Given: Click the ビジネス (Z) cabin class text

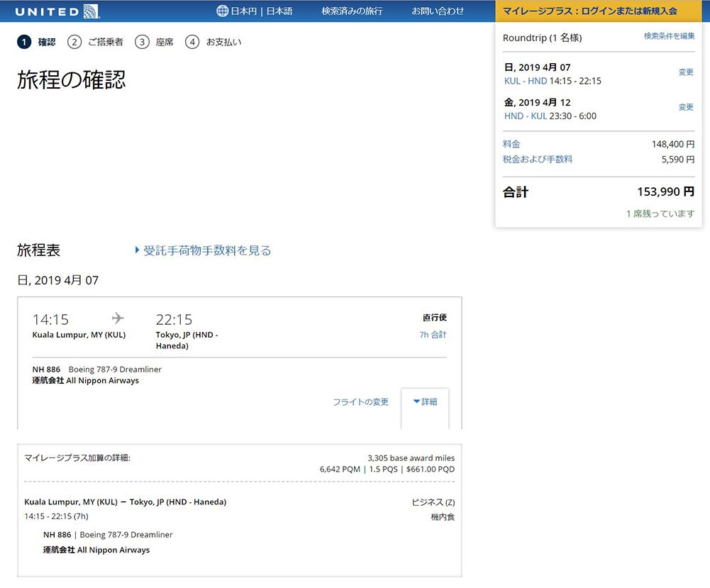Looking at the screenshot, I should click(433, 502).
